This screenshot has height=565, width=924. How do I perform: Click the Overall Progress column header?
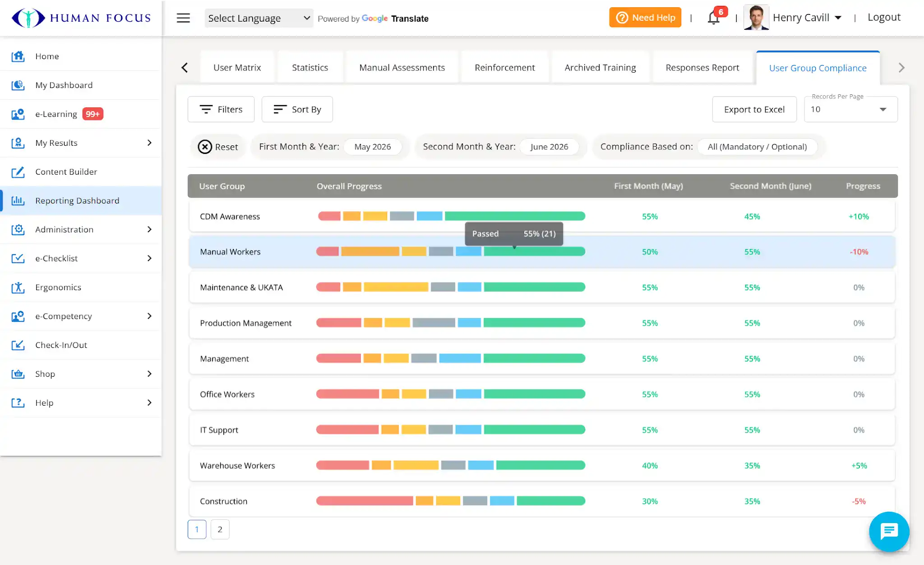pyautogui.click(x=349, y=186)
